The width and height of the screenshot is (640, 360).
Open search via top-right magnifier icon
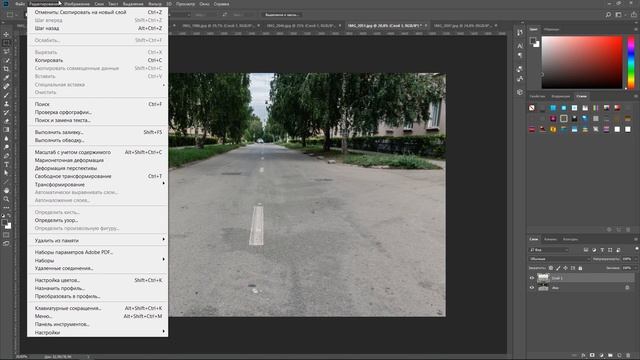[x=608, y=15]
